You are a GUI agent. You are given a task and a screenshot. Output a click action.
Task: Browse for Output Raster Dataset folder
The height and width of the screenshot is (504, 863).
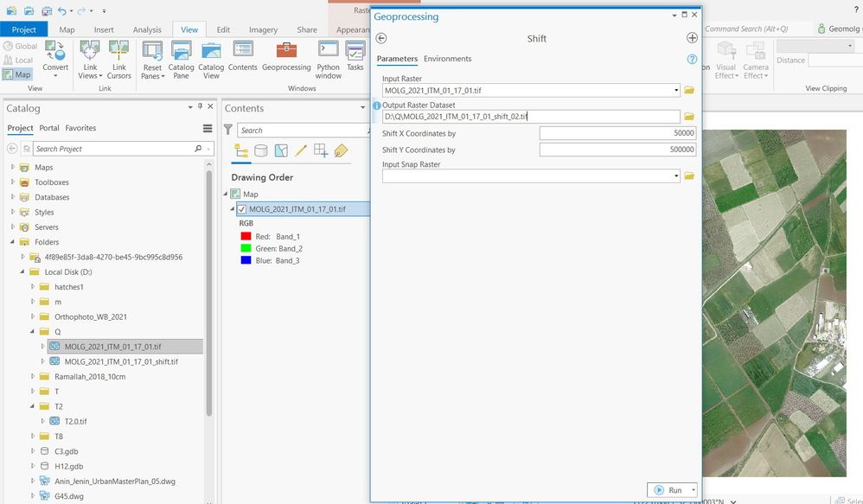pos(689,116)
